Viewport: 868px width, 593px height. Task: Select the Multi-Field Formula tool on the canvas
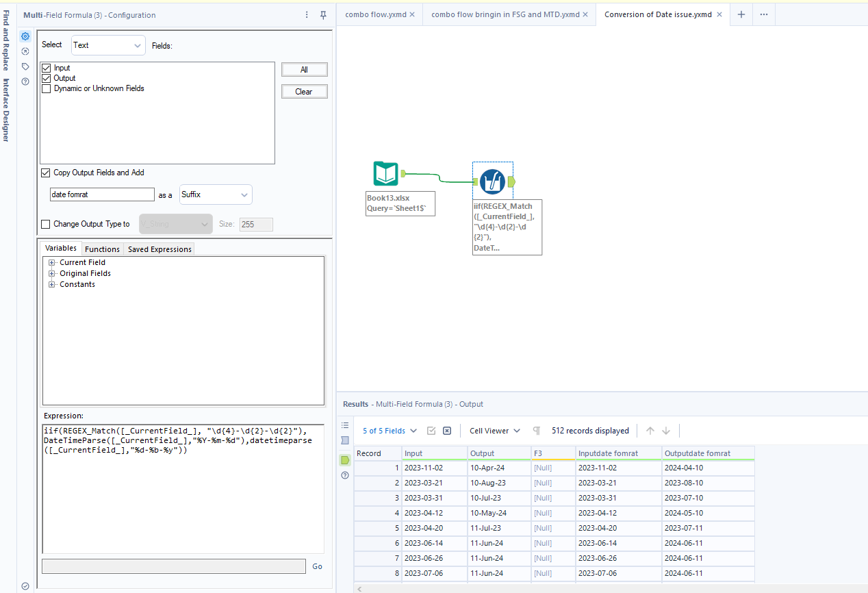(x=492, y=181)
